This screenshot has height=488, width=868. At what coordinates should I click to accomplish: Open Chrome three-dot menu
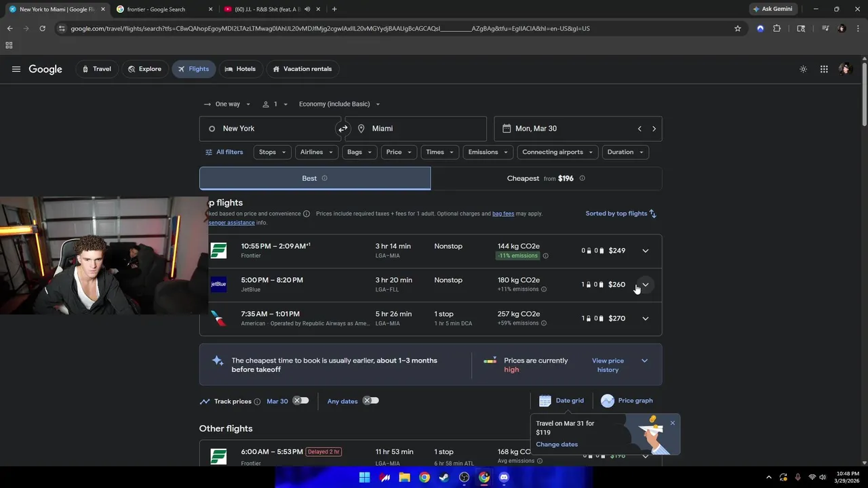pos(856,28)
